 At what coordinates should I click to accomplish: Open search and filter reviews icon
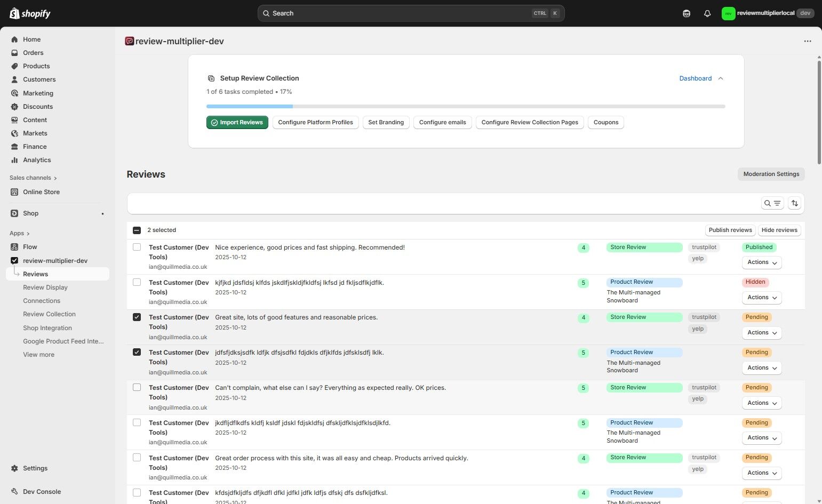(772, 203)
